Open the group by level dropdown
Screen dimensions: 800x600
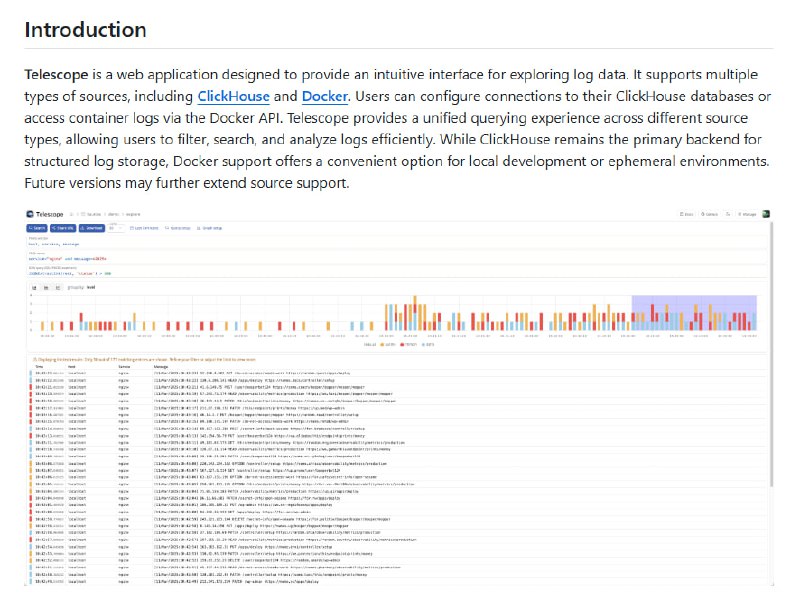pos(85,287)
